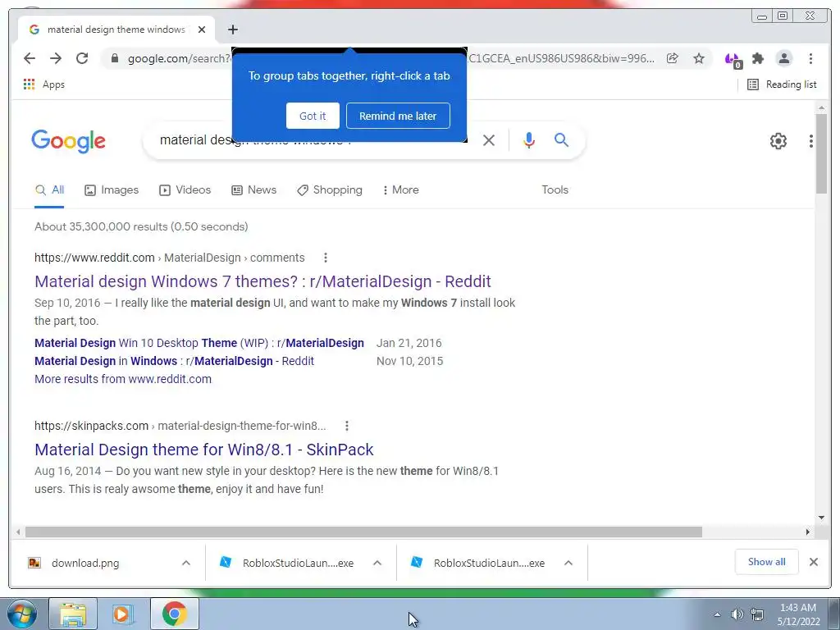Reload the page with the refresh icon

click(x=82, y=58)
